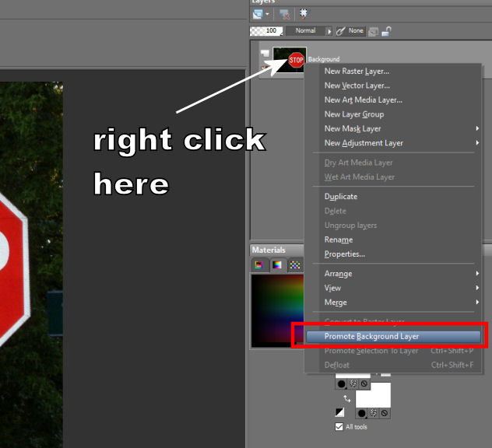This screenshot has width=492, height=448.
Task: Expand the View submenu
Action: 393,288
